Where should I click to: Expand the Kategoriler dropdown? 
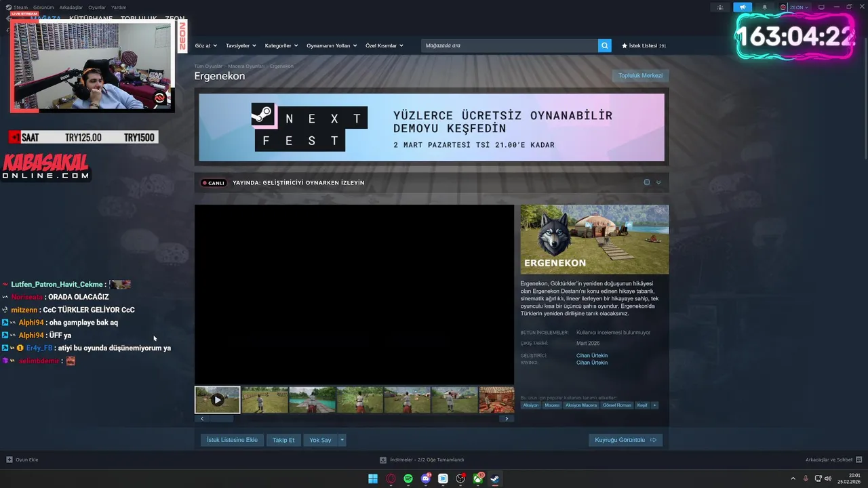[281, 45]
